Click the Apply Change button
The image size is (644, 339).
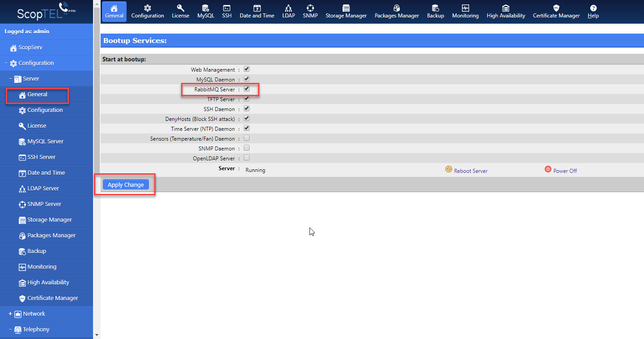click(126, 185)
